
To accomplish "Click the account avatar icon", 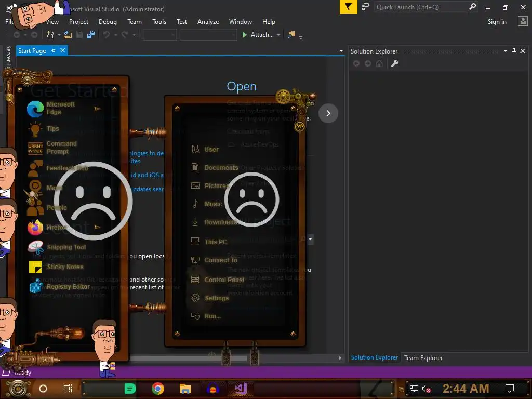I will click(523, 21).
